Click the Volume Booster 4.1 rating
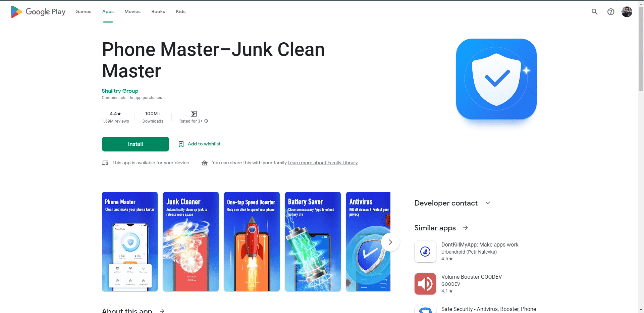The width and height of the screenshot is (644, 313). point(447,291)
